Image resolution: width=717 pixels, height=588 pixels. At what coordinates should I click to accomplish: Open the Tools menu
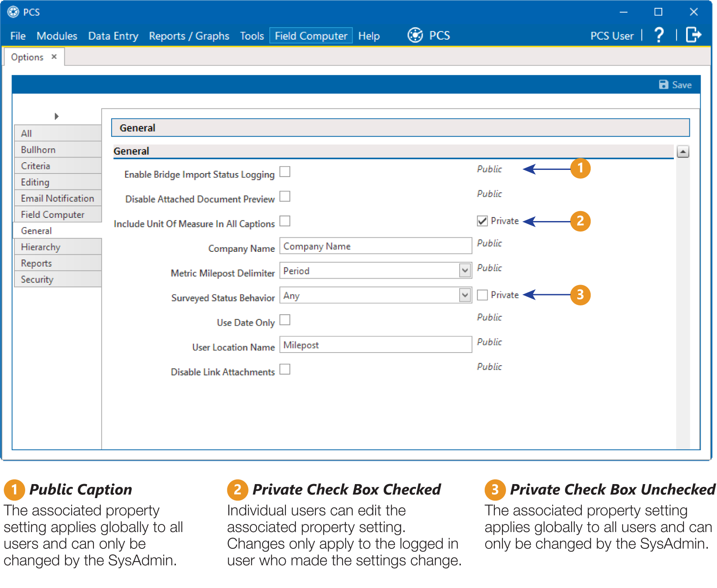click(252, 36)
